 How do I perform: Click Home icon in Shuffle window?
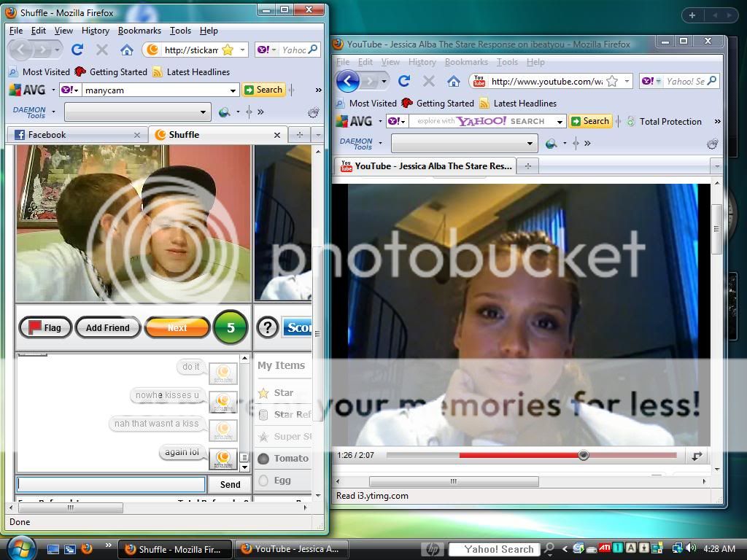click(x=127, y=50)
